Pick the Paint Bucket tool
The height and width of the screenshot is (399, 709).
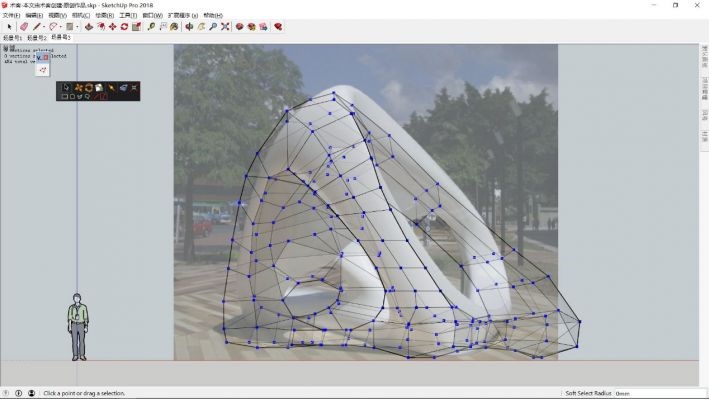click(174, 27)
